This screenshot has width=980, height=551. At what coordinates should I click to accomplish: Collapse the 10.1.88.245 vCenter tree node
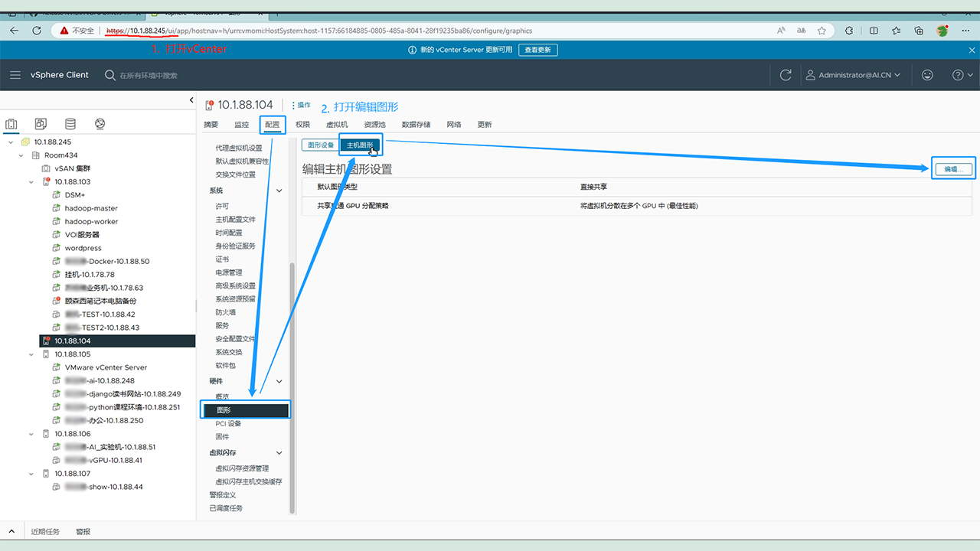click(11, 142)
